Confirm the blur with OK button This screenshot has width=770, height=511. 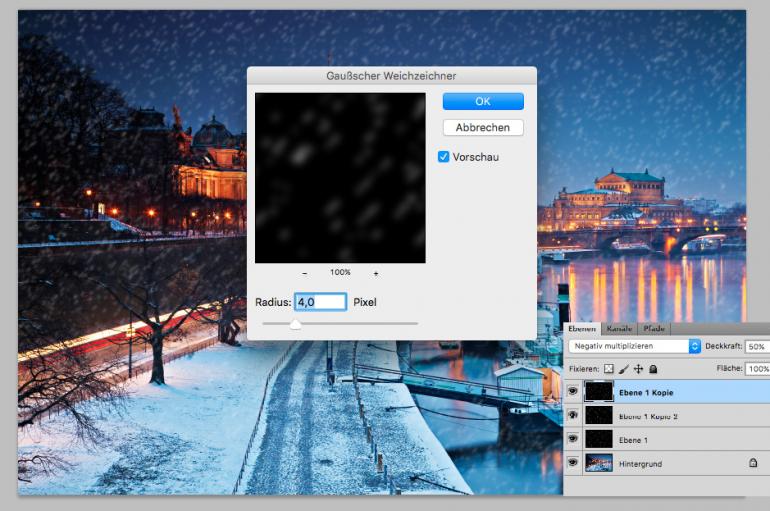pyautogui.click(x=483, y=101)
